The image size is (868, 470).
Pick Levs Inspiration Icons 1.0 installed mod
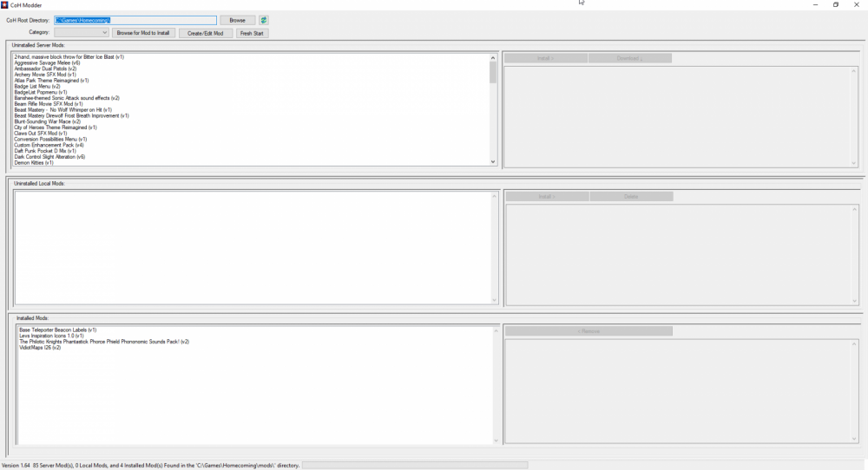(51, 336)
